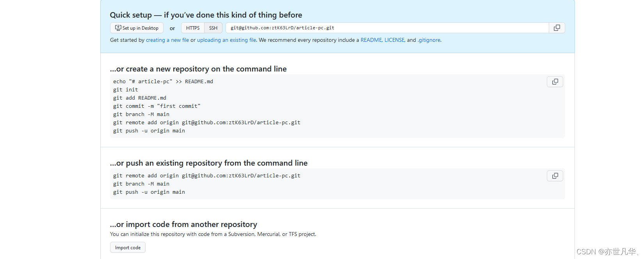Click the echo README.md command line
Screen dimensions: 644x259
click(163, 81)
